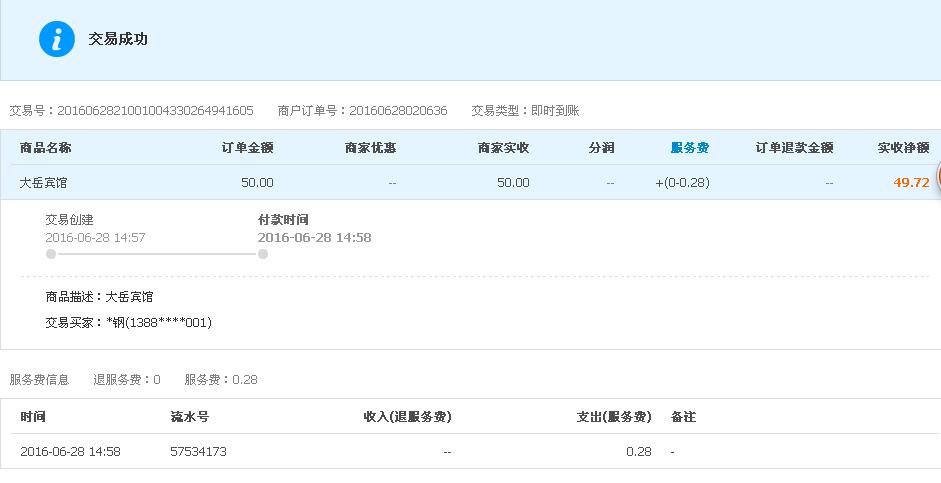Click the 商品描述：大岳宾馆 line
Screen dimensions: 941x483
[100, 297]
